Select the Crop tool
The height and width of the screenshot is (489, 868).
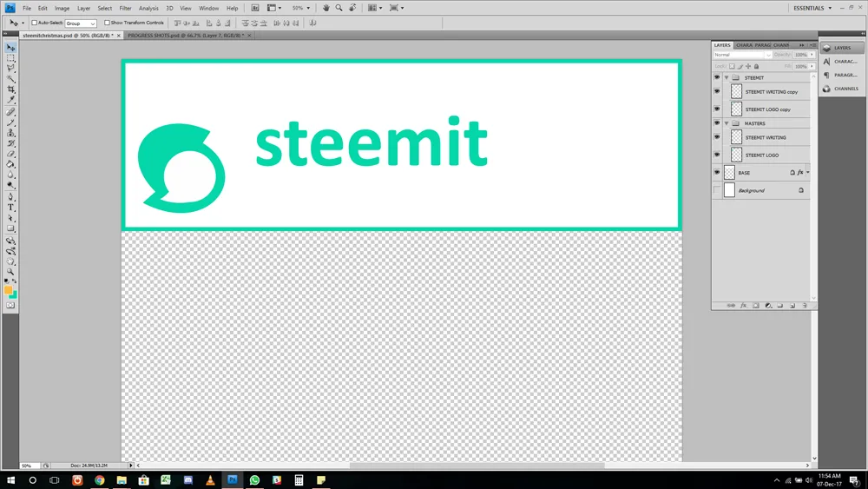pos(10,89)
